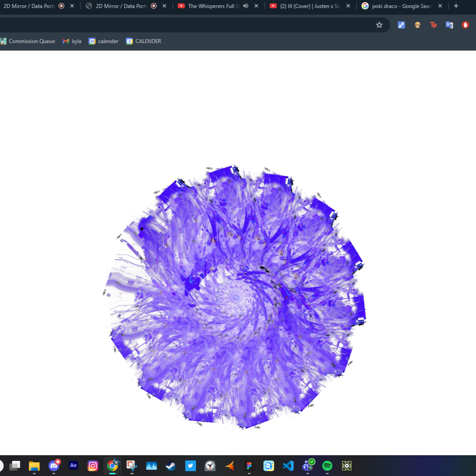Open Visual Studio Code from the taskbar
The width and height of the screenshot is (476, 476).
[x=288, y=465]
